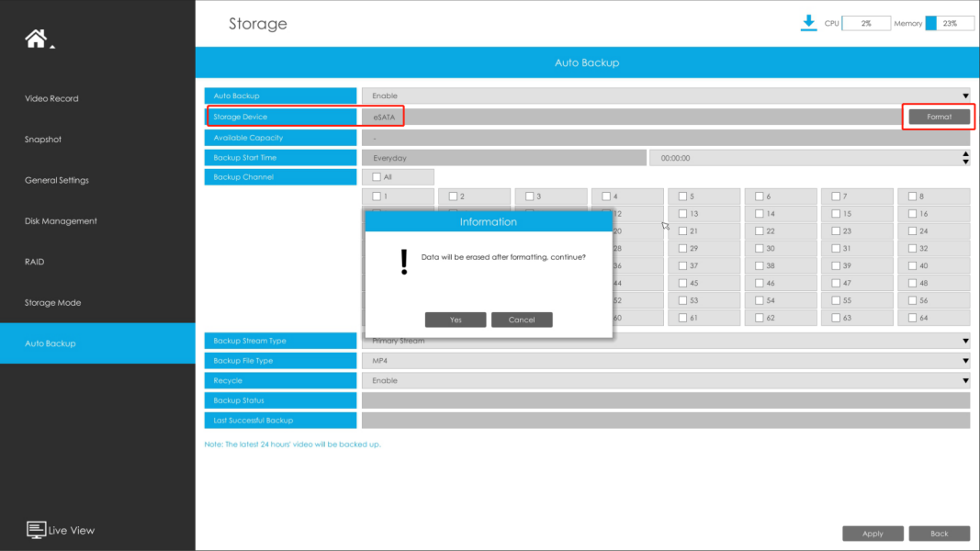Screen dimensions: 980x551
Task: Open Live View monitor icon
Action: [x=36, y=530]
